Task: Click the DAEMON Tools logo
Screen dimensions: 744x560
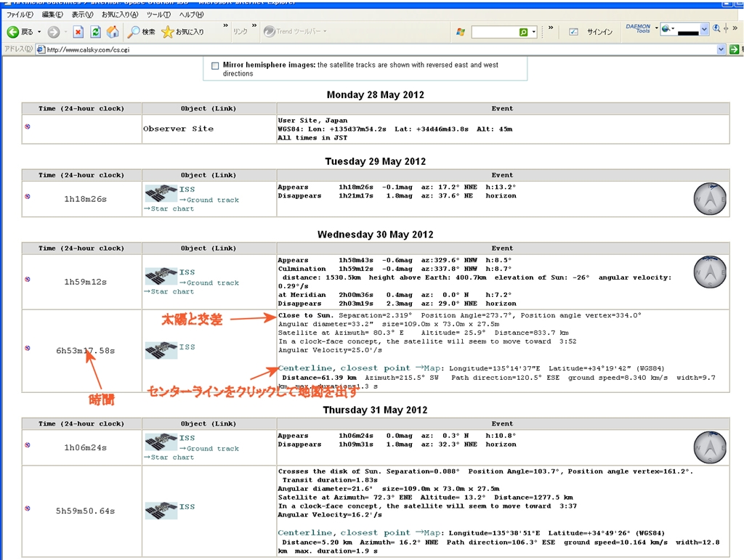Action: [638, 28]
